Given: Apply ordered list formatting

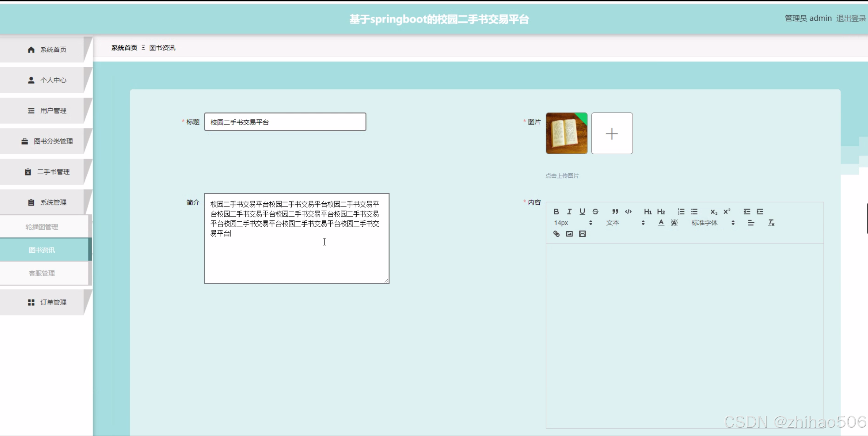Looking at the screenshot, I should click(681, 212).
